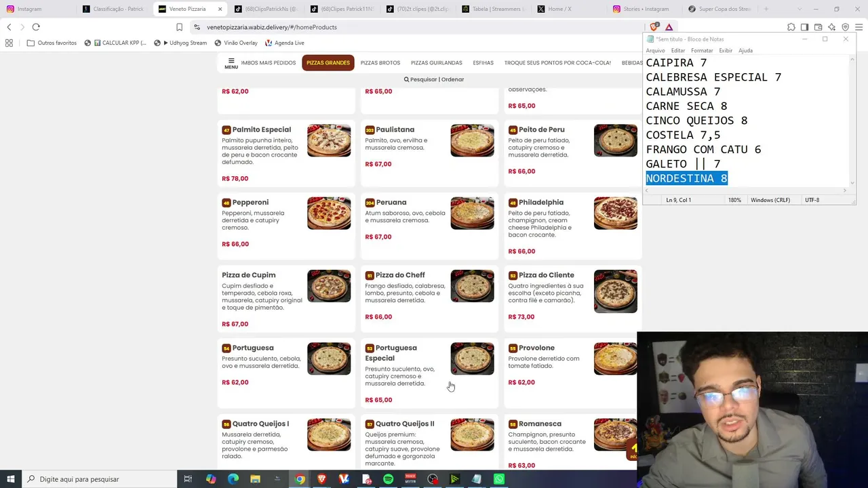The image size is (868, 488).
Task: Open the PIZZAS GUIRLANDAS category
Action: tap(437, 63)
